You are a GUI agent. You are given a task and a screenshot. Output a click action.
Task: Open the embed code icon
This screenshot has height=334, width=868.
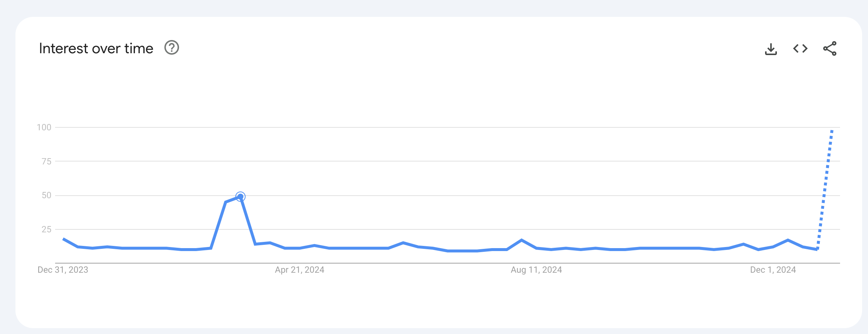[800, 48]
